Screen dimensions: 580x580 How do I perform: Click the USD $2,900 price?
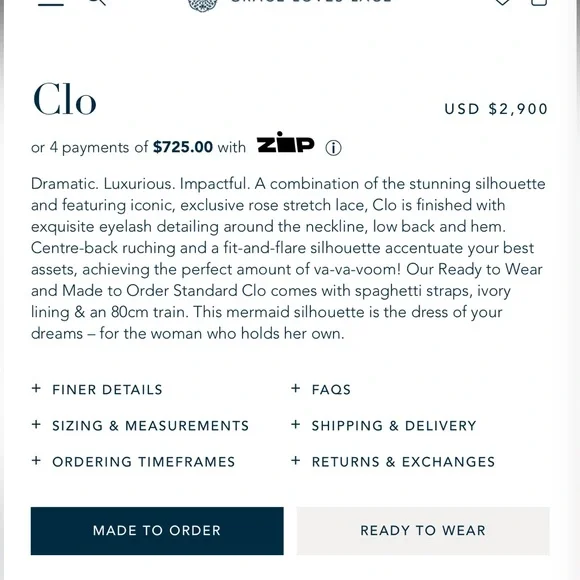(496, 109)
